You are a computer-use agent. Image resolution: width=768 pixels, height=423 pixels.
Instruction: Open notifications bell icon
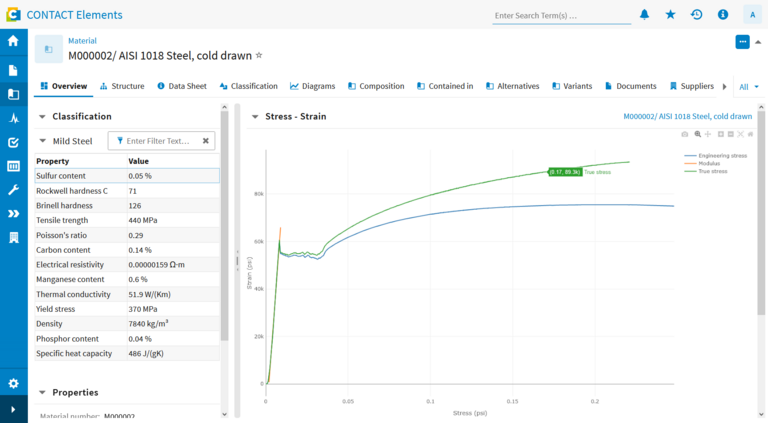pyautogui.click(x=645, y=15)
